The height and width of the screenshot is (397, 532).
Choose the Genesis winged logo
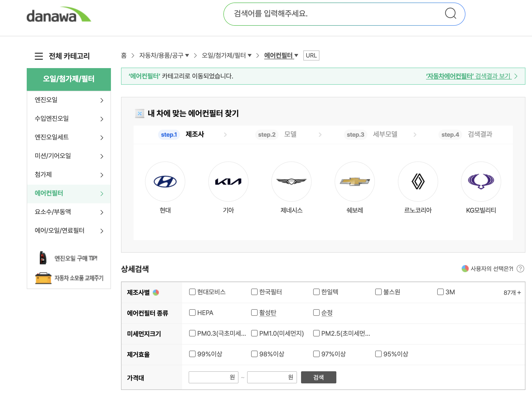coord(291,182)
